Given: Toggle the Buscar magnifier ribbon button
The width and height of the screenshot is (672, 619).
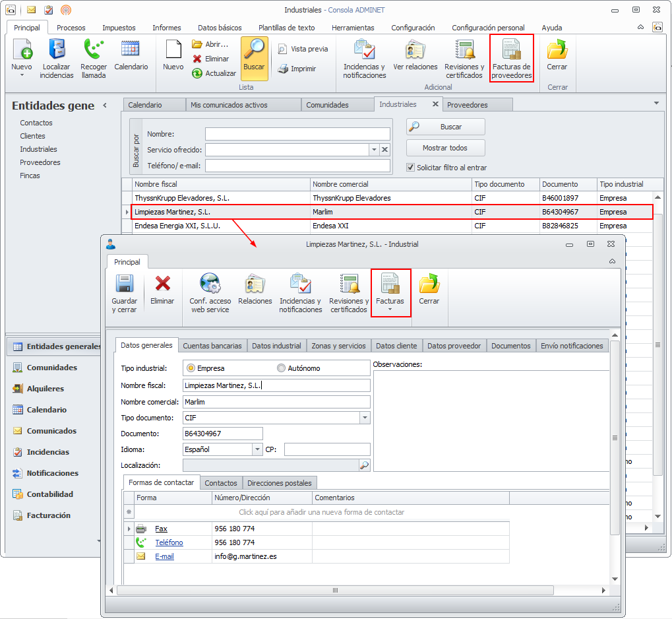Looking at the screenshot, I should click(254, 59).
